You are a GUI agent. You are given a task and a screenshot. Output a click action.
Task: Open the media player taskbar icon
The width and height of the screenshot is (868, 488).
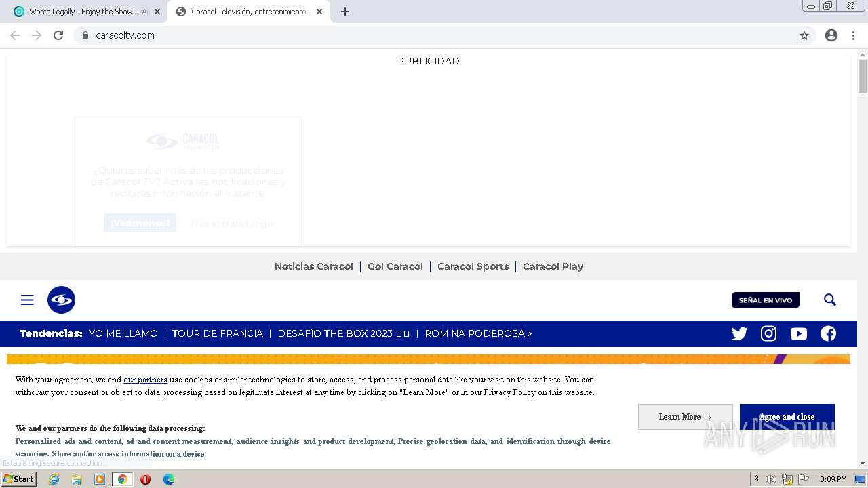[x=100, y=479]
